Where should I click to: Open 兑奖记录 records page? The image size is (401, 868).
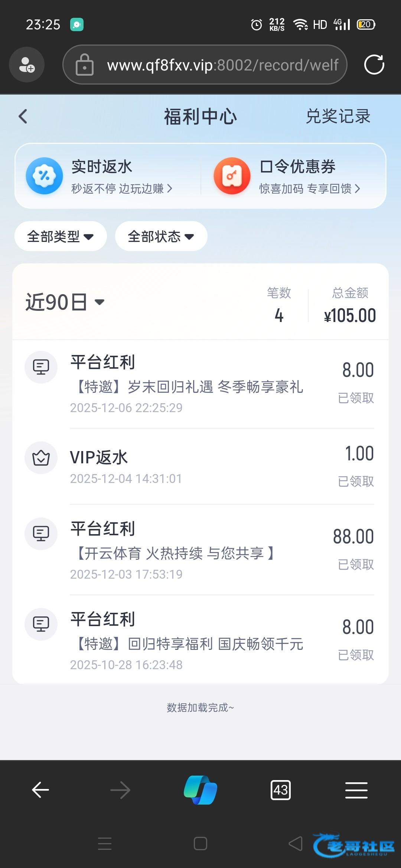click(338, 116)
